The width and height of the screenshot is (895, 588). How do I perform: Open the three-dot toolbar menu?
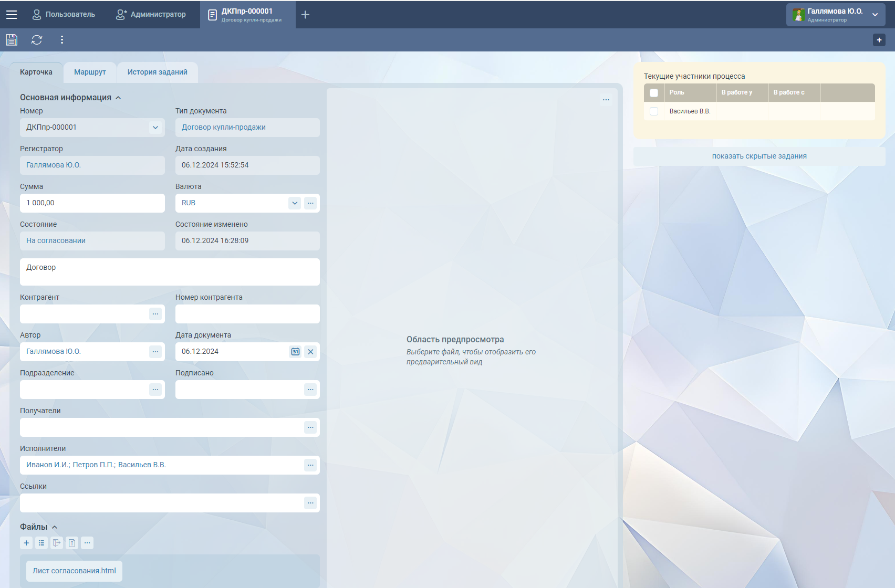[x=62, y=40]
